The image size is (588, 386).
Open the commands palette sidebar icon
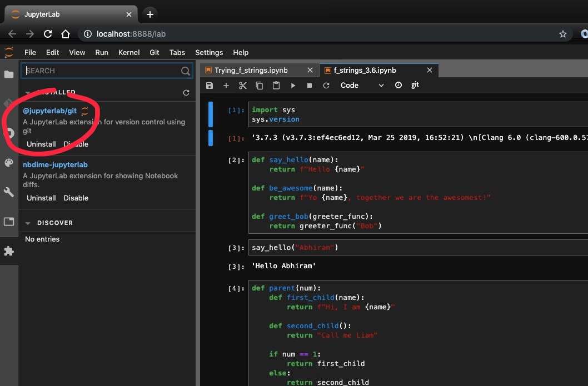[9, 162]
